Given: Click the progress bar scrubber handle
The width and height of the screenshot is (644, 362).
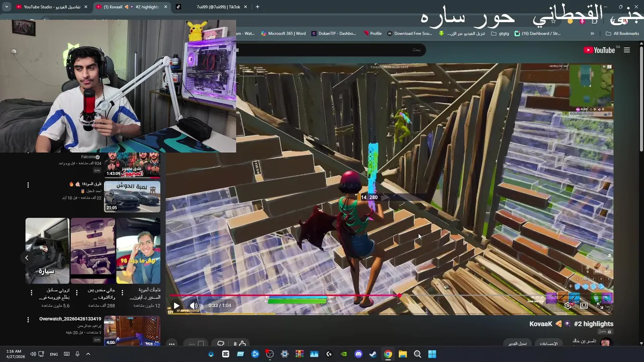Looking at the screenshot, I should point(399,296).
